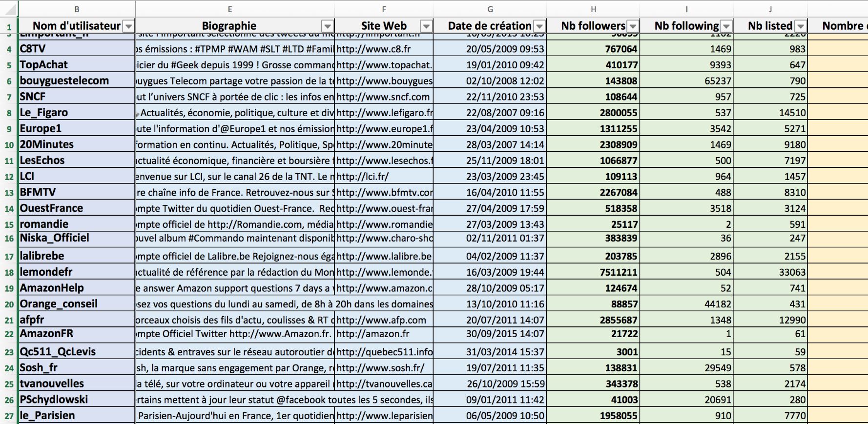Open the Nb followers filter dropdown
Image resolution: width=868 pixels, height=424 pixels.
[633, 26]
